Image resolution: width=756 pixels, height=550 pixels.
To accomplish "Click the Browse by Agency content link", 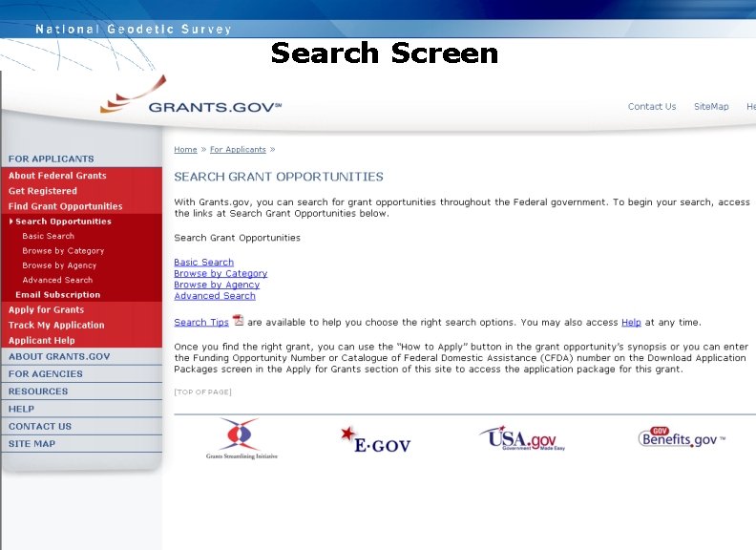I will tap(217, 285).
